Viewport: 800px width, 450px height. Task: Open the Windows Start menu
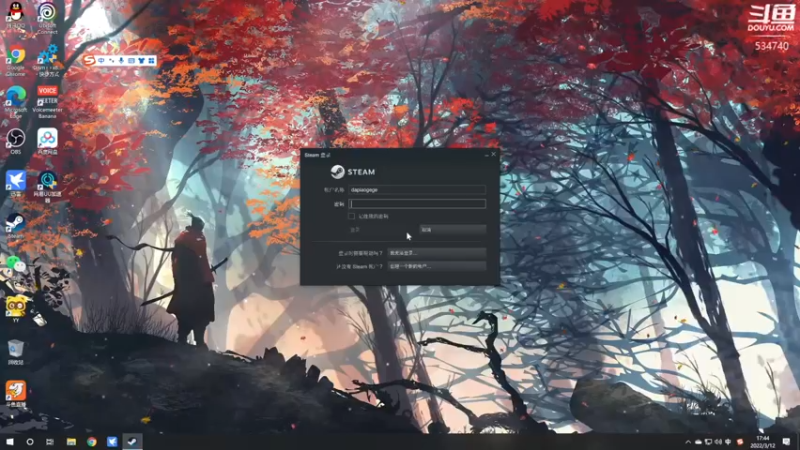[x=10, y=442]
